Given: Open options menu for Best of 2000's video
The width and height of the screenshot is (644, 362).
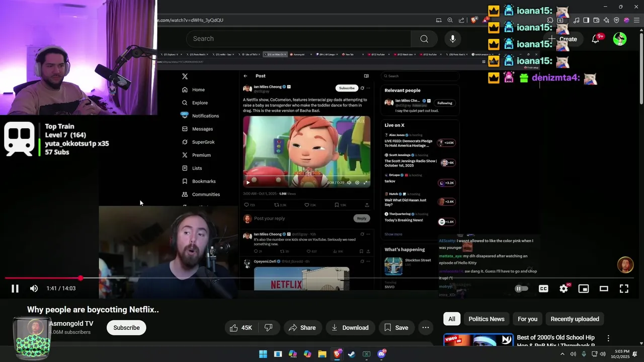Looking at the screenshot, I should coord(608,338).
